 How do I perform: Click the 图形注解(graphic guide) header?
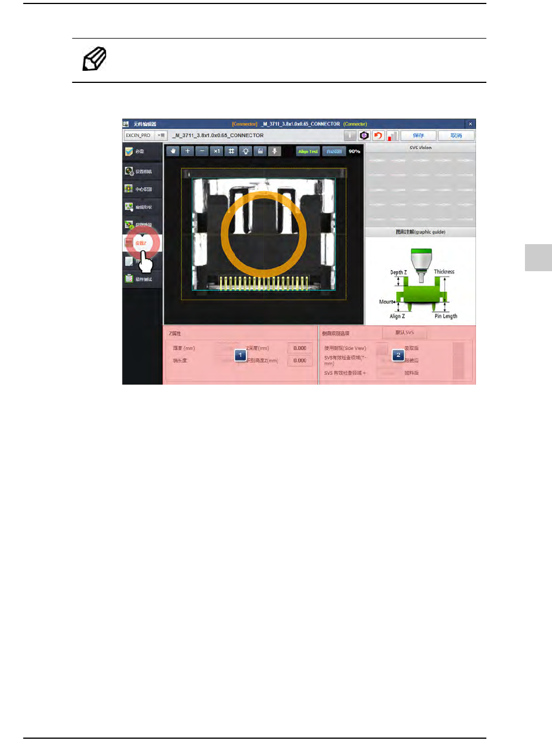click(420, 232)
